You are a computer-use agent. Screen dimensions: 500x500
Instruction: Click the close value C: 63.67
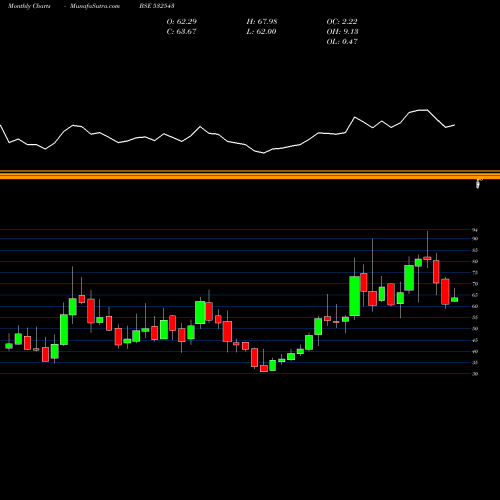click(x=181, y=32)
